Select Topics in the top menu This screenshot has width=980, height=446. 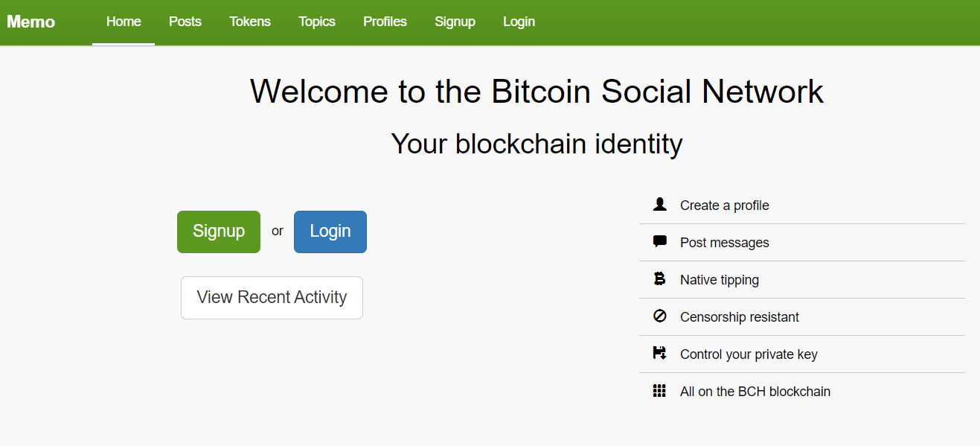[x=317, y=22]
